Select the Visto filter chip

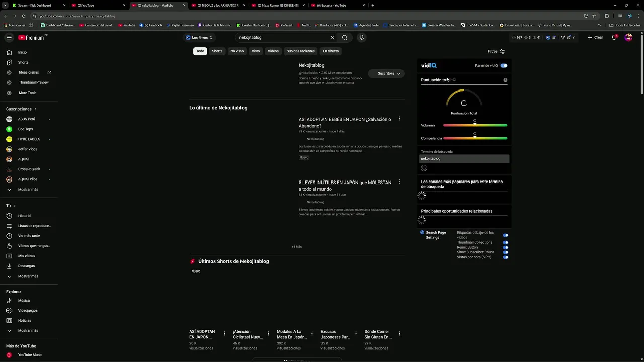tap(256, 51)
